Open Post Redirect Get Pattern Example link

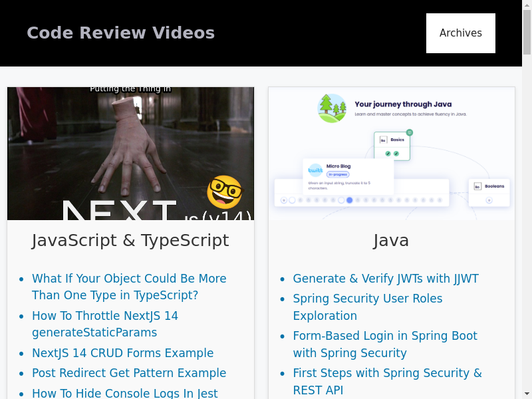pyautogui.click(x=129, y=373)
